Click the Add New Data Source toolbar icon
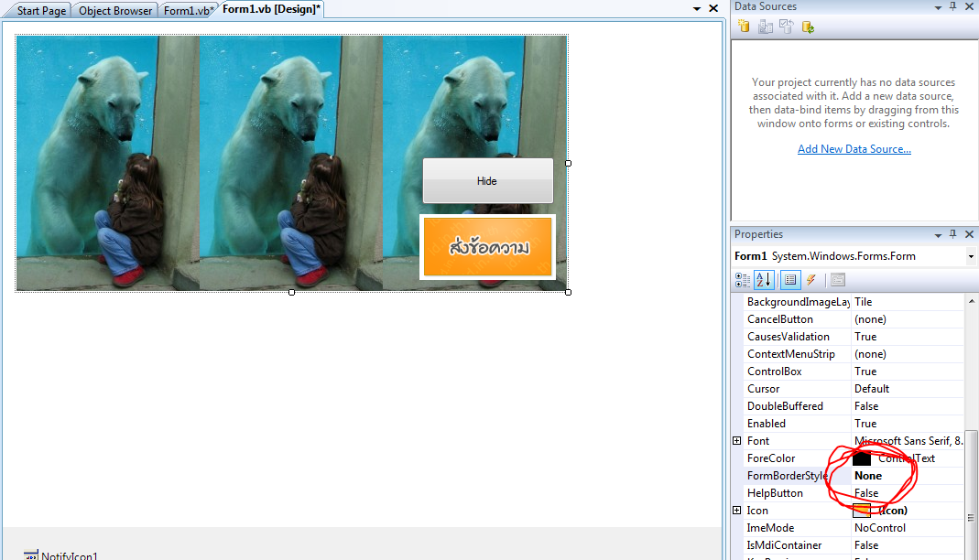 (744, 27)
